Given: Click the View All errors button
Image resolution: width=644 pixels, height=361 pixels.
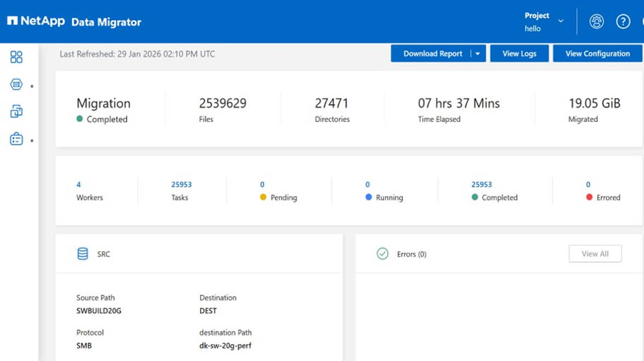Looking at the screenshot, I should (595, 253).
